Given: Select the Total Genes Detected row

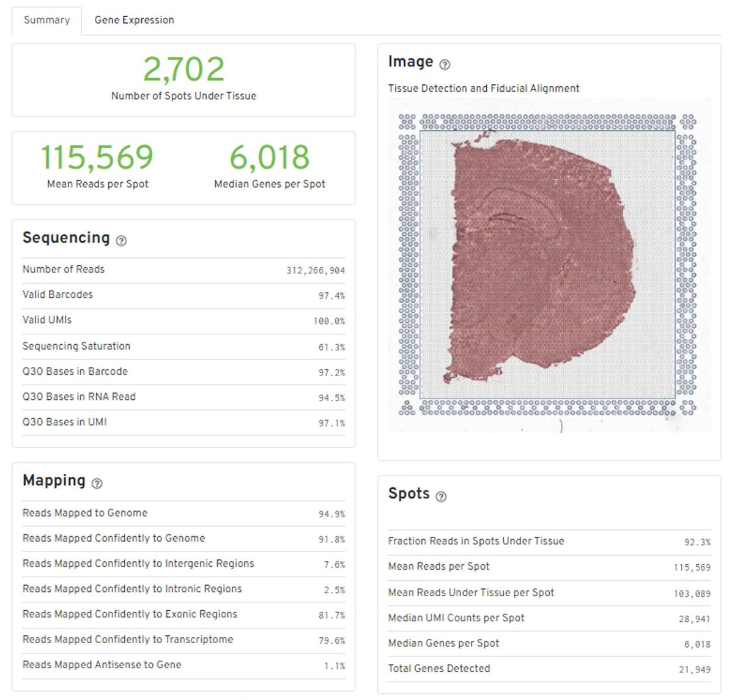Looking at the screenshot, I should click(x=550, y=669).
